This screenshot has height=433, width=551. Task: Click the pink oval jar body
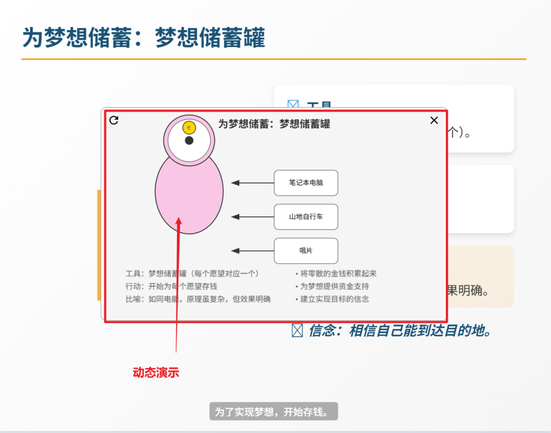click(189, 193)
